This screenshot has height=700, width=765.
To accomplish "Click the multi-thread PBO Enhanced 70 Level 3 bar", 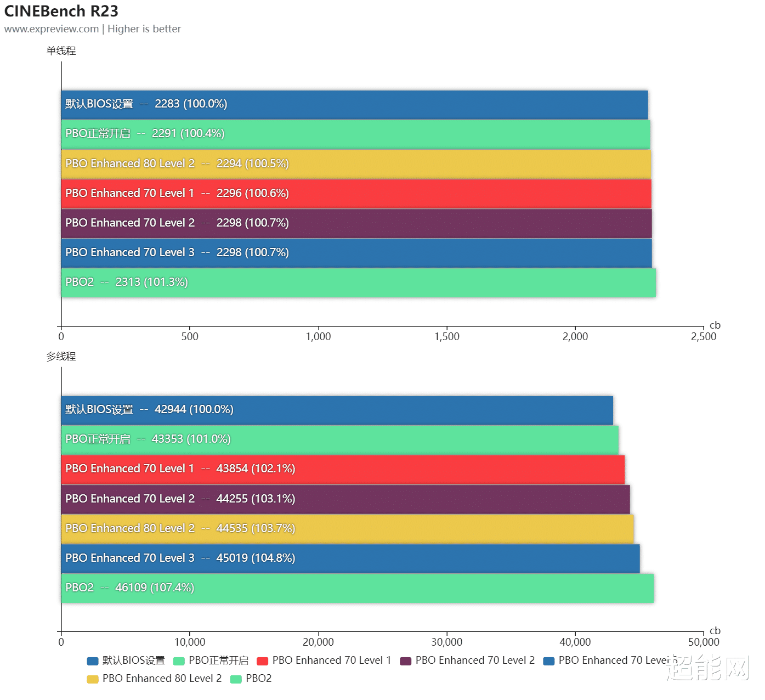I will click(x=350, y=558).
